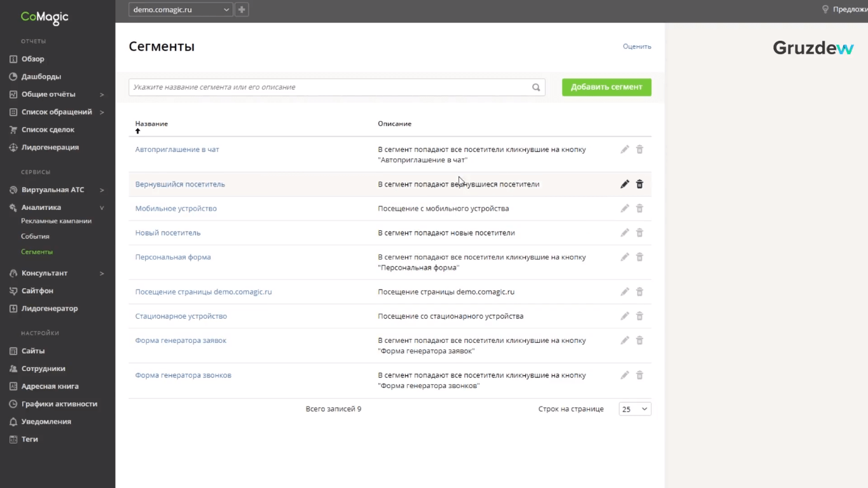The width and height of the screenshot is (868, 488).
Task: Go to Список сделок
Action: [48, 130]
